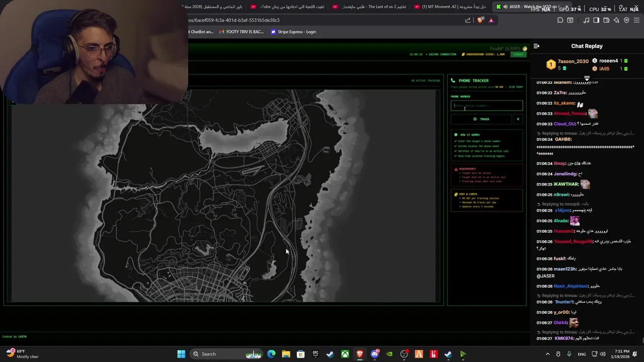Click the media playlist music note icon
The image size is (644, 362).
(x=586, y=20)
